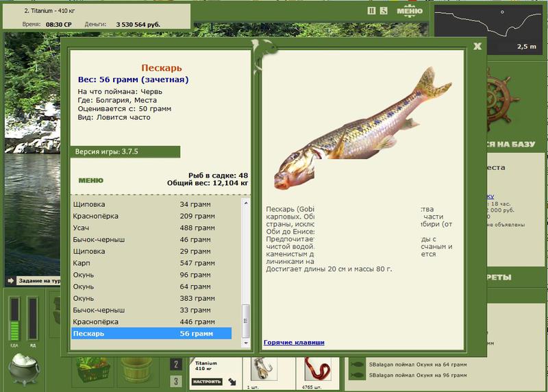Select Бычок-черныш 33 грамм row
548x392 pixels.
[x=151, y=310]
